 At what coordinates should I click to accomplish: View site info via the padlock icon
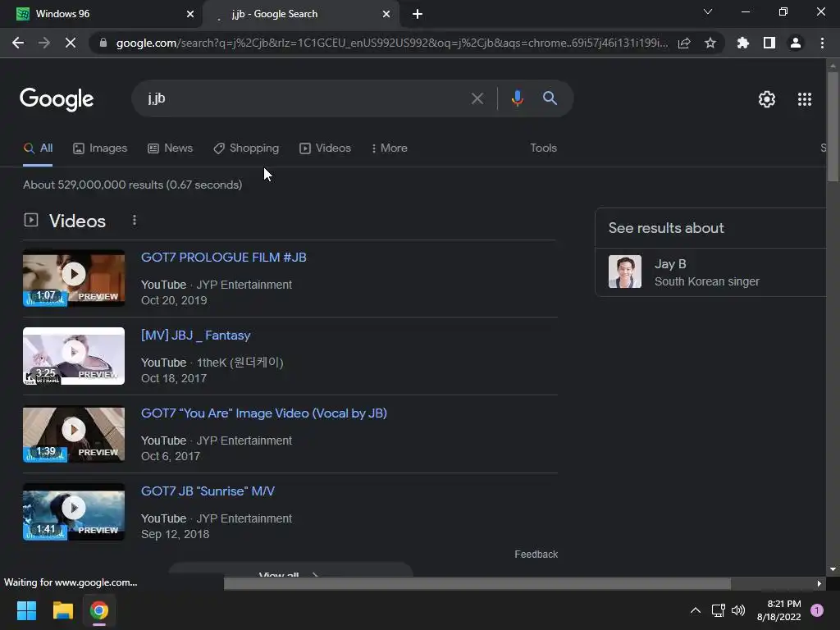click(x=103, y=43)
